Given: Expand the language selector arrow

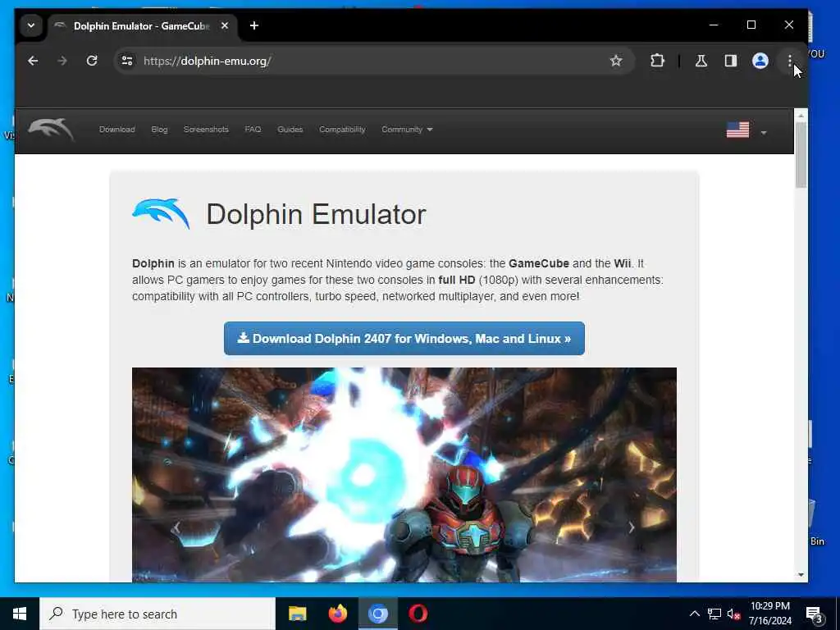Looking at the screenshot, I should click(x=764, y=132).
